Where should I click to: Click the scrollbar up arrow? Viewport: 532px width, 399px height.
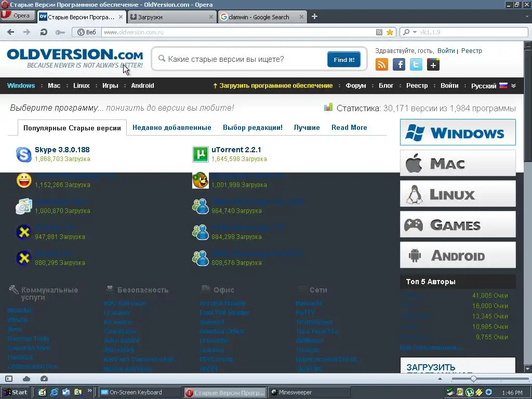tap(528, 46)
